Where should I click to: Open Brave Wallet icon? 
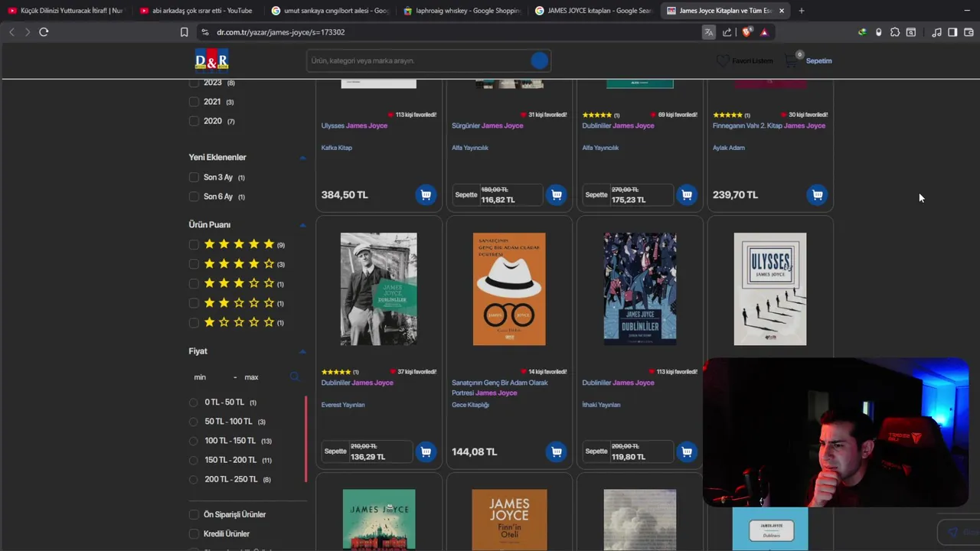pos(969,32)
